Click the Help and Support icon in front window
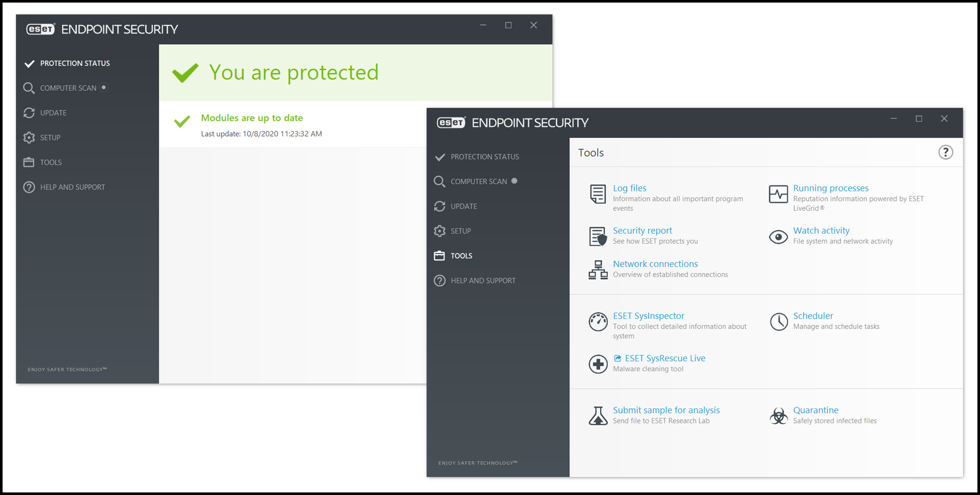Image resolution: width=980 pixels, height=495 pixels. point(439,280)
